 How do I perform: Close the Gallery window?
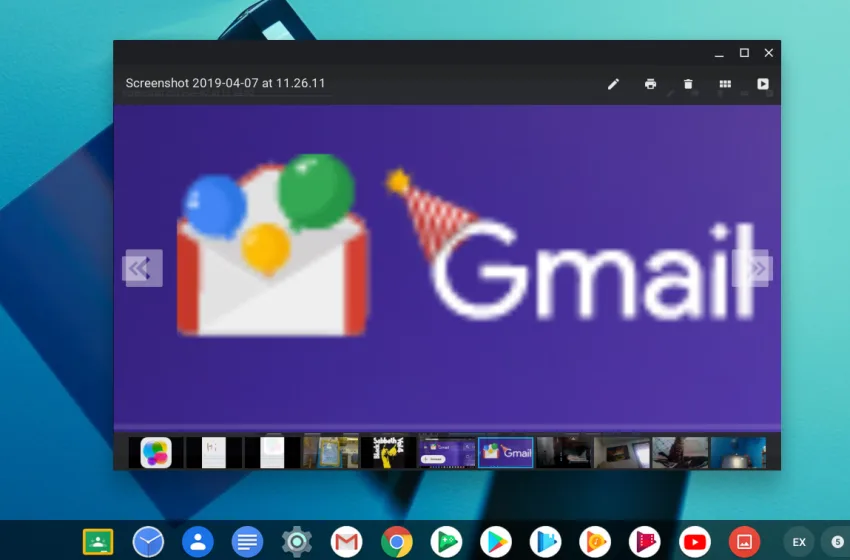769,53
